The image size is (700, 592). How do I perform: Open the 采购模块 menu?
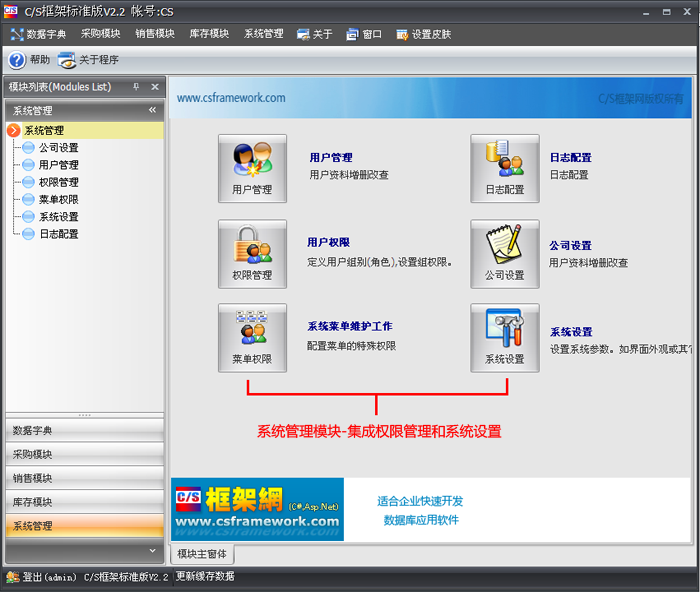click(x=100, y=34)
